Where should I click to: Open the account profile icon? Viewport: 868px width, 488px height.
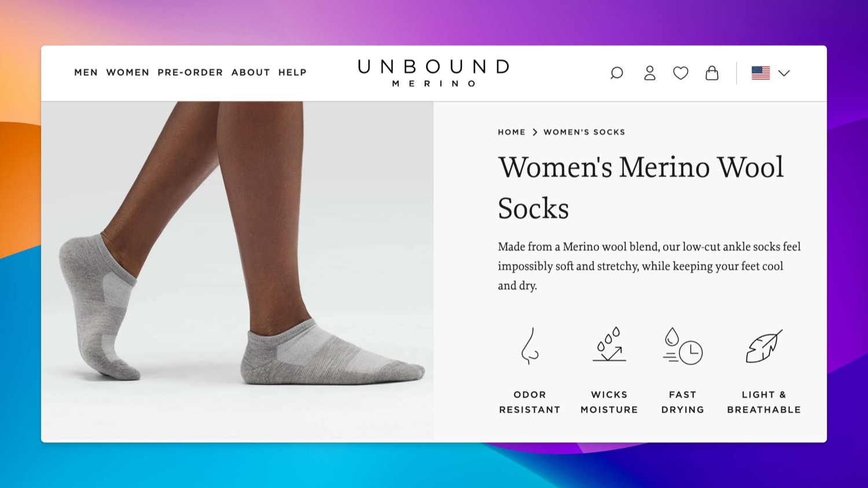[x=650, y=73]
